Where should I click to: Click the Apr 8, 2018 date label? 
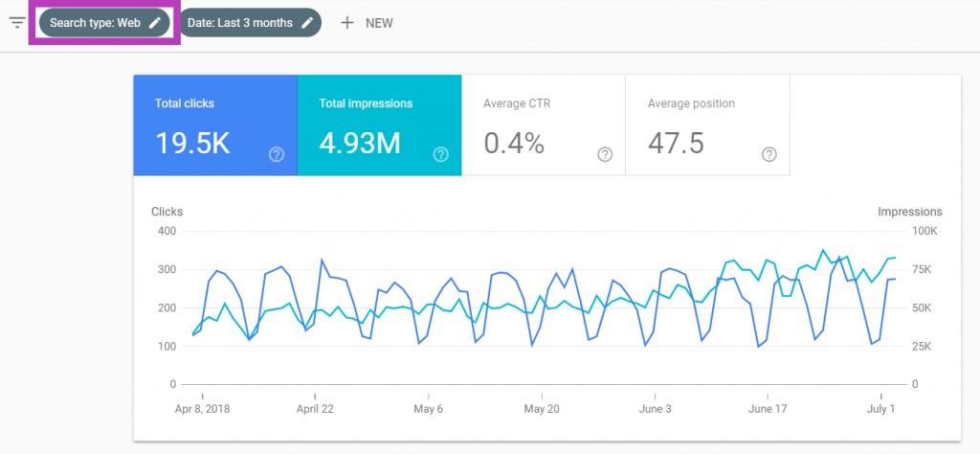point(202,408)
